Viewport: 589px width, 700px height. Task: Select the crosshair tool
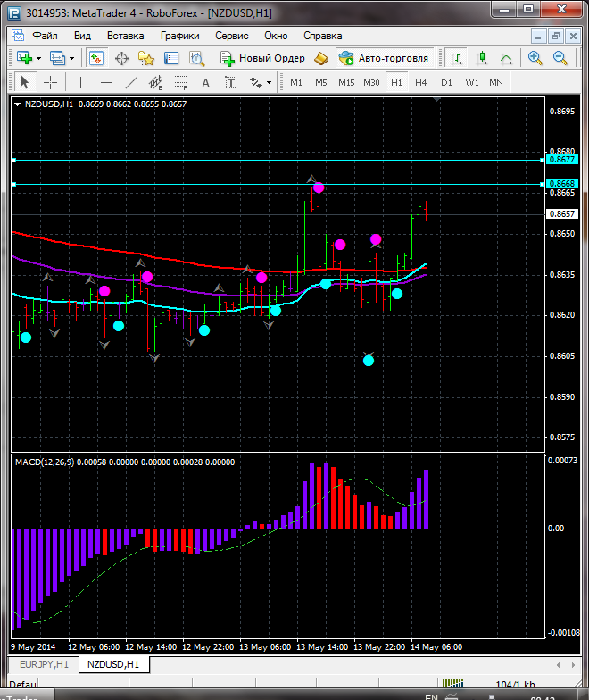[x=51, y=82]
